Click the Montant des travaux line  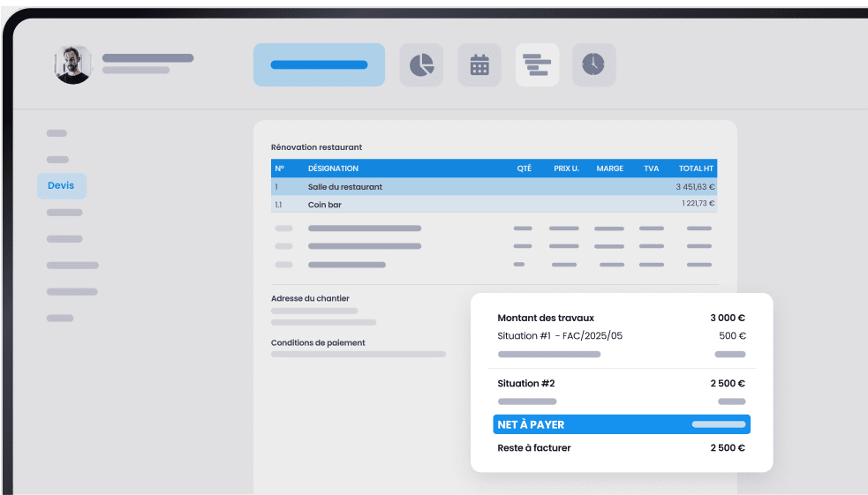(x=546, y=319)
